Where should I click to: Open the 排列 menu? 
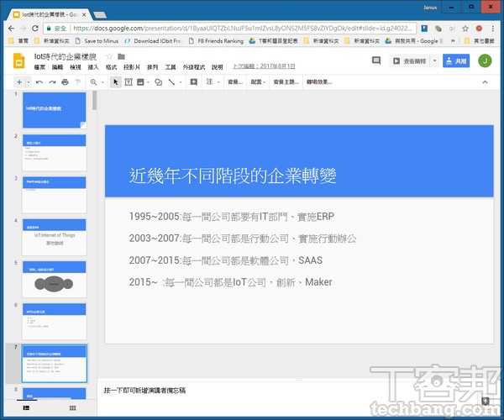152,67
